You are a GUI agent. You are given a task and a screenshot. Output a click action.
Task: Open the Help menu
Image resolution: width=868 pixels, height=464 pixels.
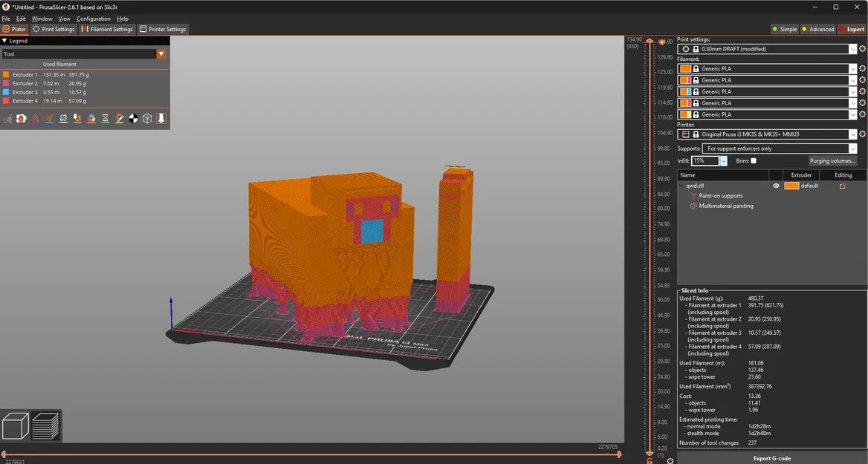(123, 19)
